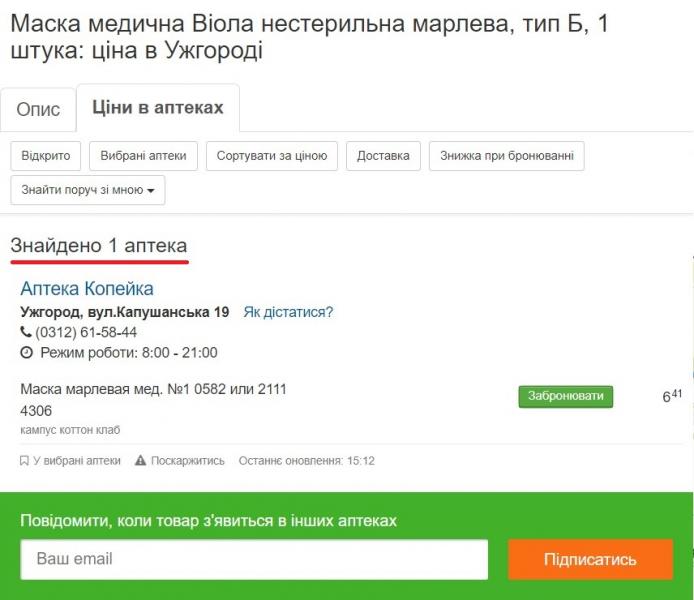Sort pharmacies with Сортувати за ціною

click(x=272, y=156)
